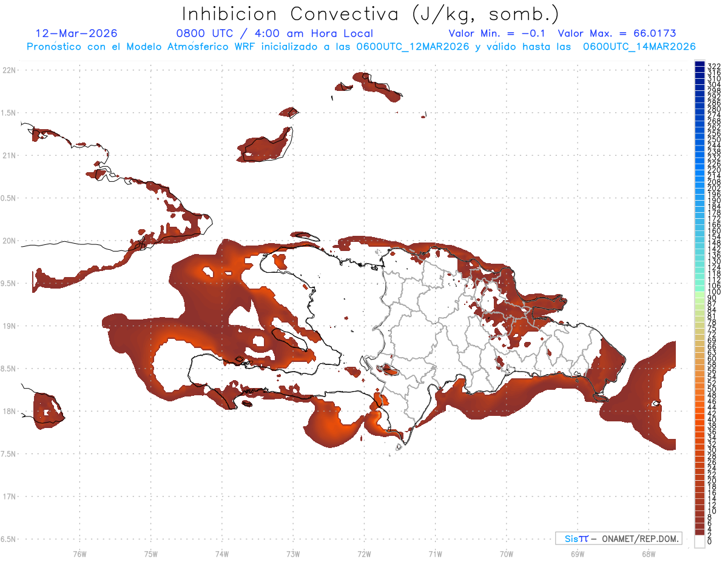Click the darkest blue swatch beside 322

(x=699, y=64)
